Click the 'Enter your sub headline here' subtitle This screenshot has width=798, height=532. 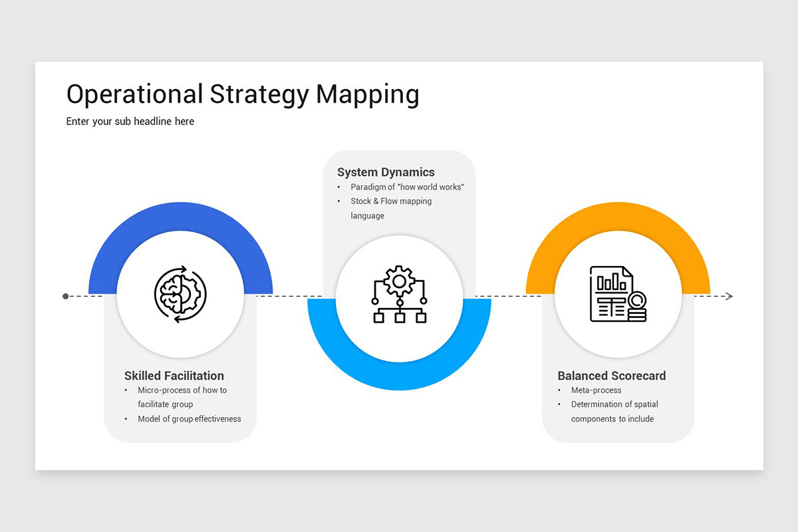[130, 121]
